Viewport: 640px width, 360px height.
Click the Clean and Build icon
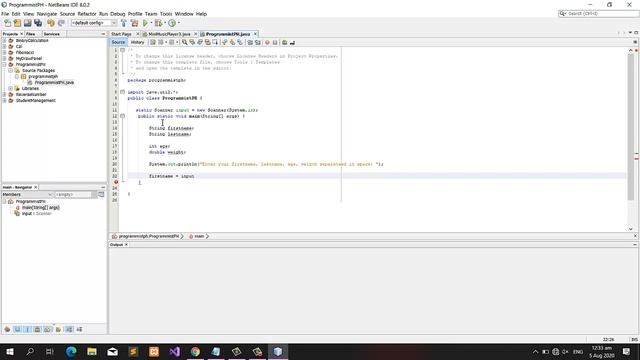[x=134, y=23]
